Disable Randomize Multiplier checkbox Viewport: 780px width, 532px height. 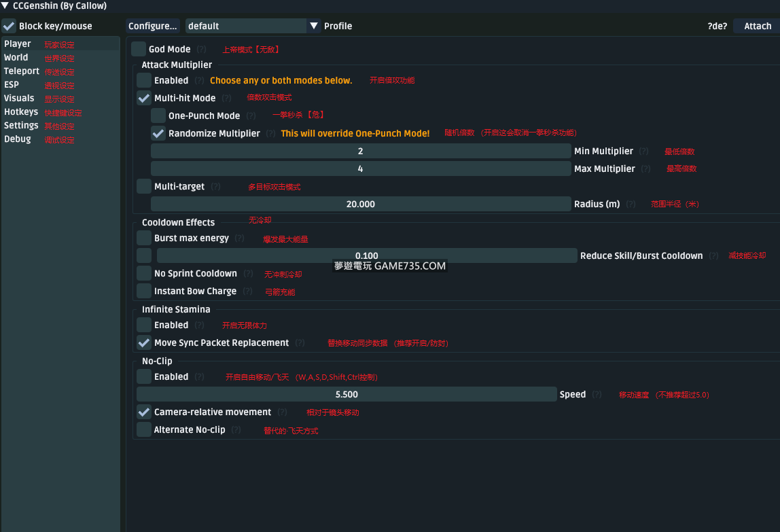158,133
